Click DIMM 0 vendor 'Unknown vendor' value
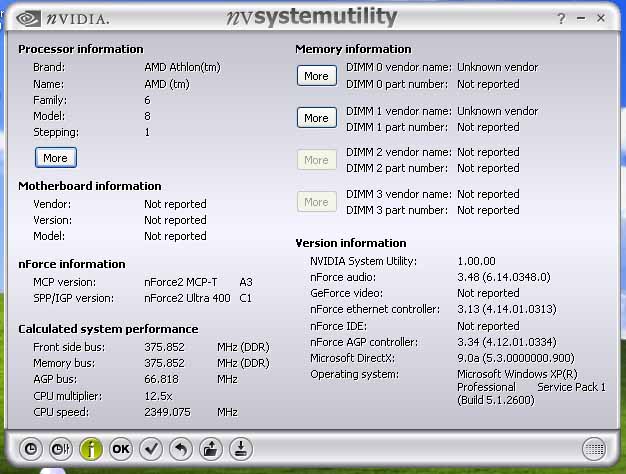 (497, 67)
